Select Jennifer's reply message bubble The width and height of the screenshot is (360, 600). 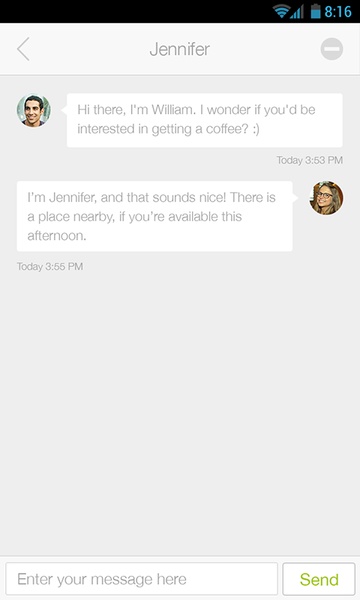coord(155,216)
